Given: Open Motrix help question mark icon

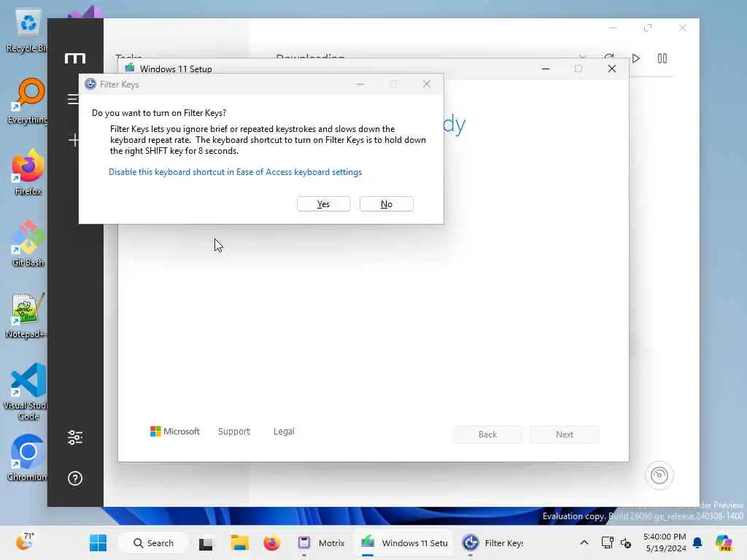Looking at the screenshot, I should pos(75,478).
